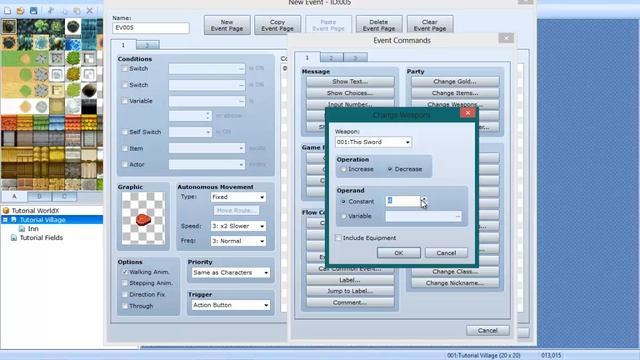Switch to tileset tab A

(x=14, y=196)
